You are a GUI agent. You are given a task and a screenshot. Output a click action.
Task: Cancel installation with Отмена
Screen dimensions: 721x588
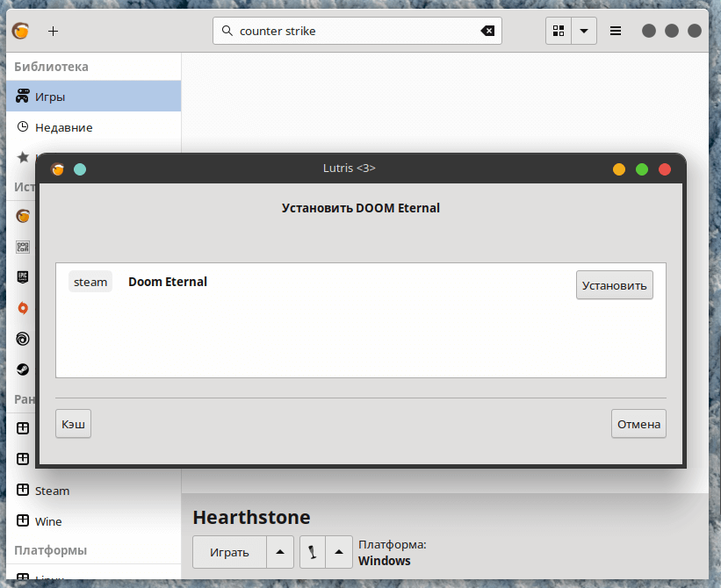[638, 424]
